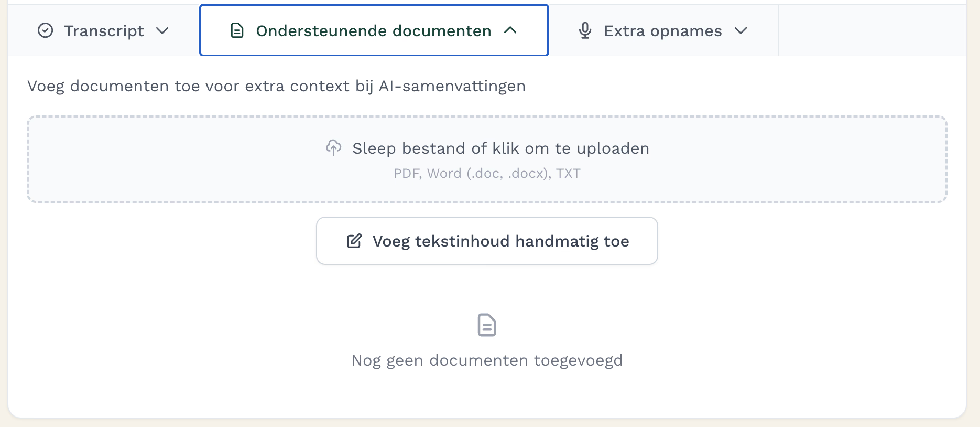
Task: Click the Transcript check-circle icon
Action: click(x=46, y=31)
